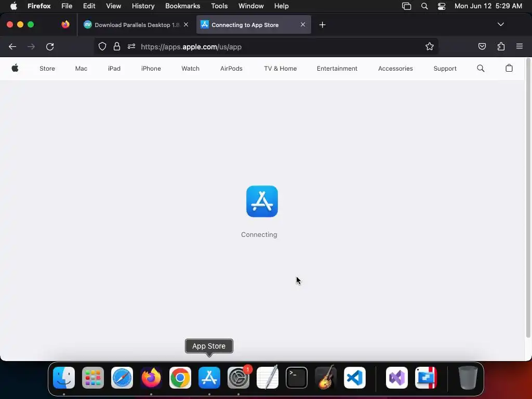Screen dimensions: 532x399
Task: Go to the Support link
Action: click(445, 69)
